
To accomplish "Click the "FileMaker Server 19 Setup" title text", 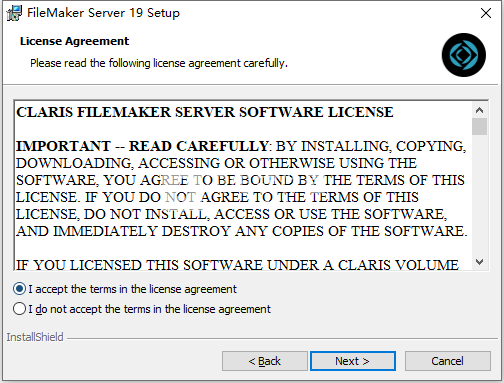I will (103, 13).
